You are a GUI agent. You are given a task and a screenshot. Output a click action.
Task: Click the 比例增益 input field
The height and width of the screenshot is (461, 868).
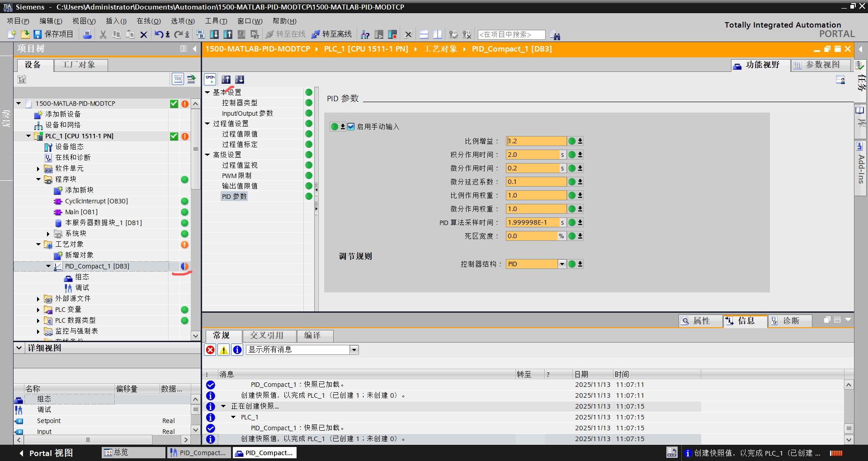(x=536, y=141)
